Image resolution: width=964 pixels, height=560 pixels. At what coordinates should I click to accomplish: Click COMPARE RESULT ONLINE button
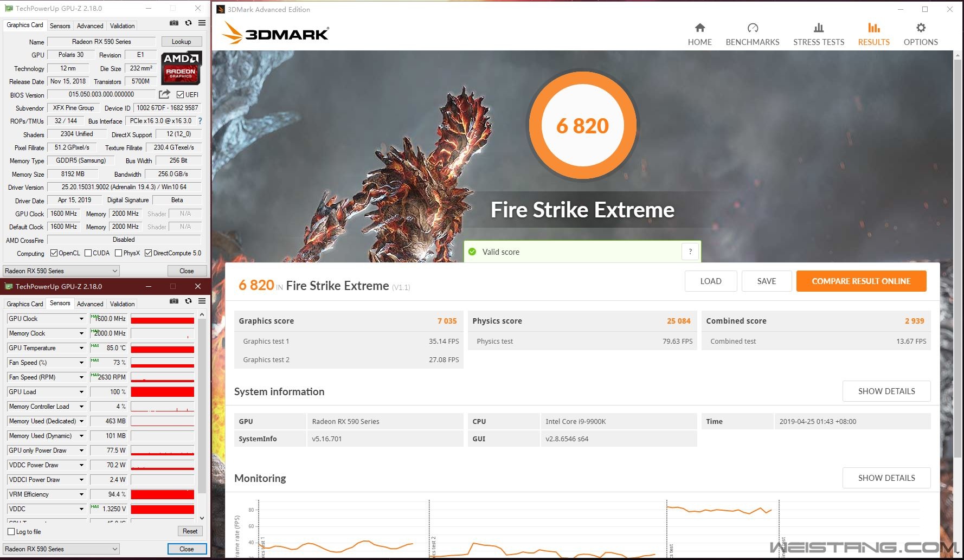coord(861,281)
